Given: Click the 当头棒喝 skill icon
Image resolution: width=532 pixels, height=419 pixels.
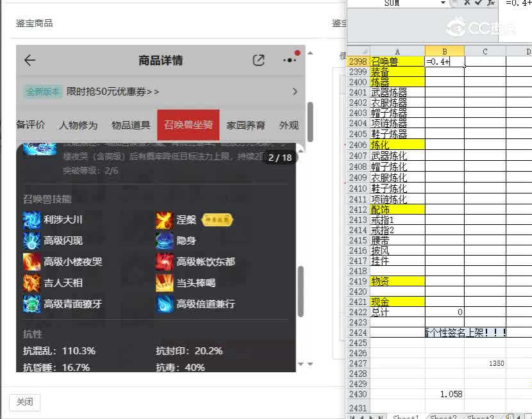Looking at the screenshot, I should click(165, 283).
